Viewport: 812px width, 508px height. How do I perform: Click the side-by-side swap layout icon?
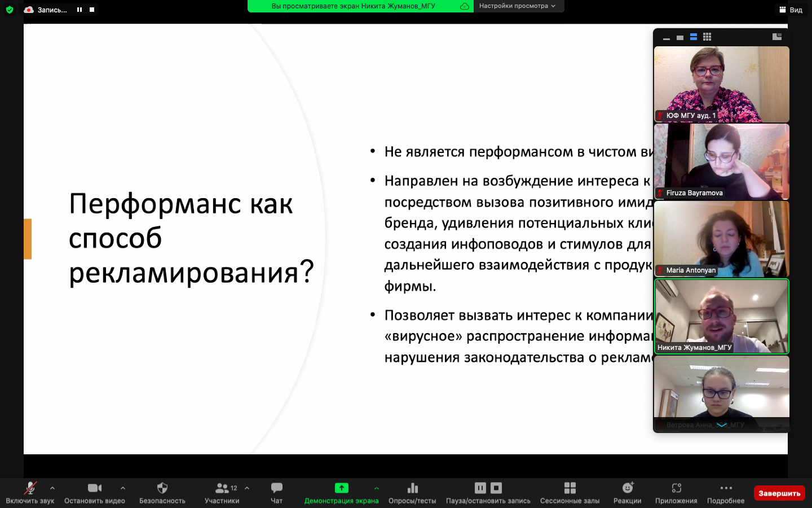(x=777, y=37)
